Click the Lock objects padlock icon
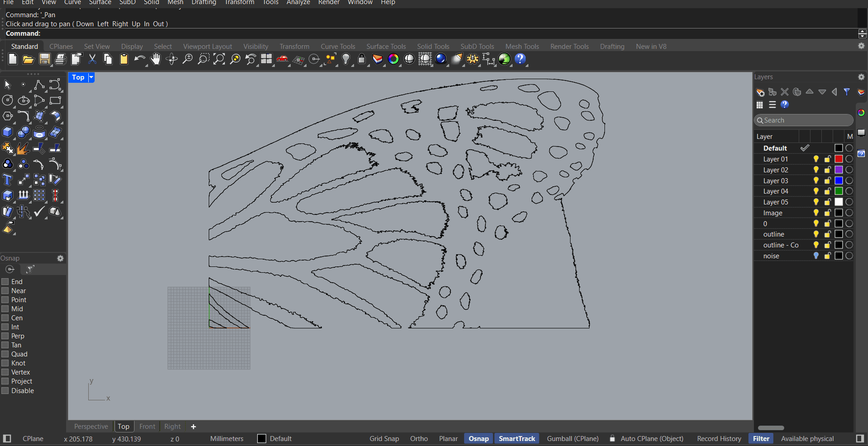Image resolution: width=868 pixels, height=446 pixels. [x=361, y=59]
